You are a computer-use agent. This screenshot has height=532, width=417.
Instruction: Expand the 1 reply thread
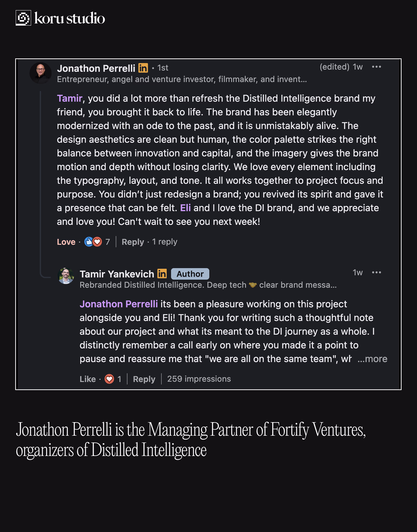tap(165, 242)
